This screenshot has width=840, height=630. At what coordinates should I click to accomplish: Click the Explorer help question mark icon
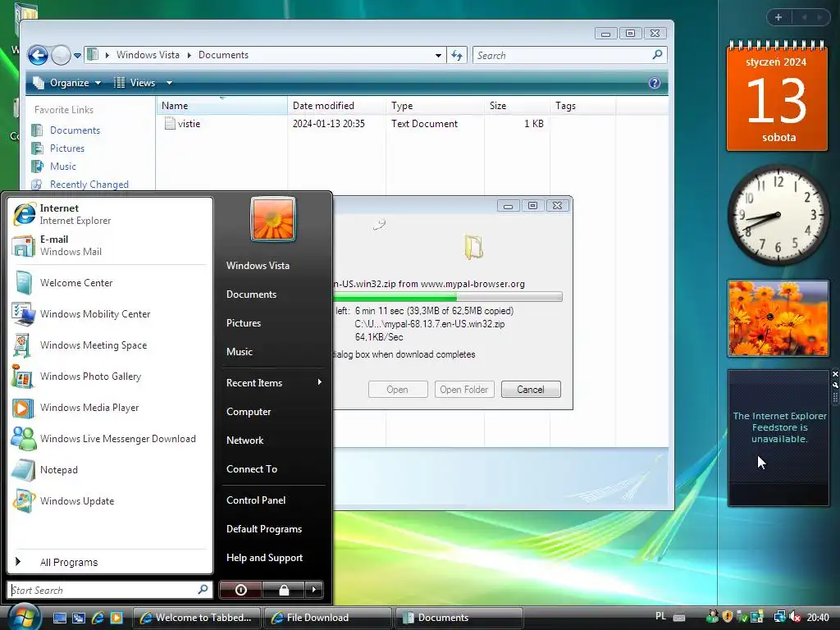click(654, 83)
